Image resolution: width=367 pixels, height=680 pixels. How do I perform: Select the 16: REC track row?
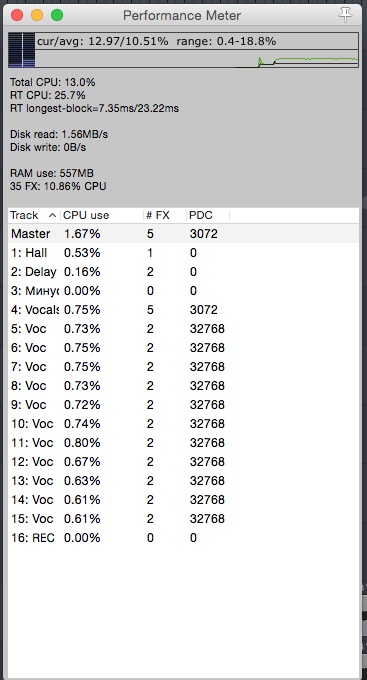[184, 538]
